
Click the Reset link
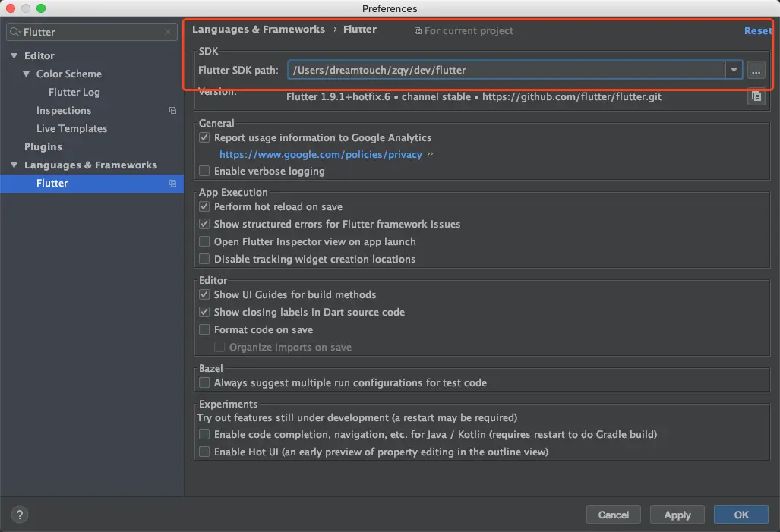point(758,31)
